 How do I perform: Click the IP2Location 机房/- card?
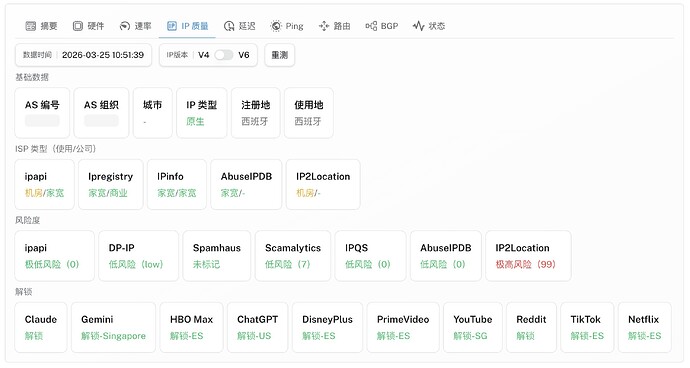[x=323, y=184]
